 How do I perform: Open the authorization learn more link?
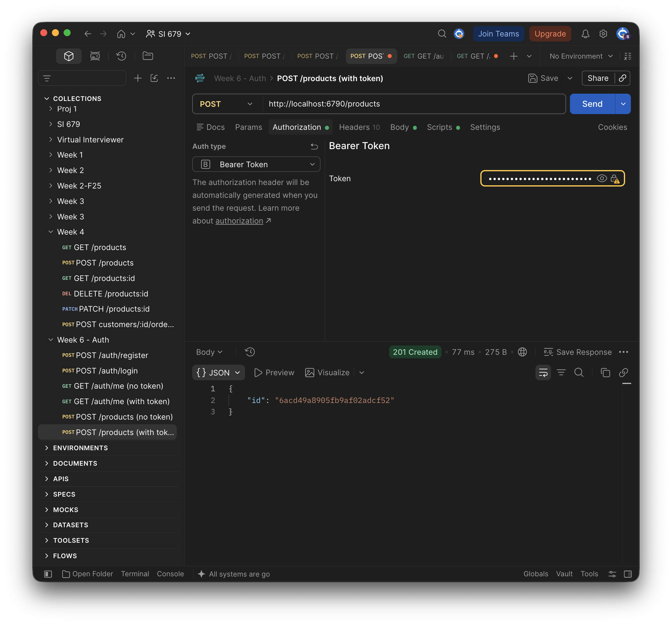(239, 221)
